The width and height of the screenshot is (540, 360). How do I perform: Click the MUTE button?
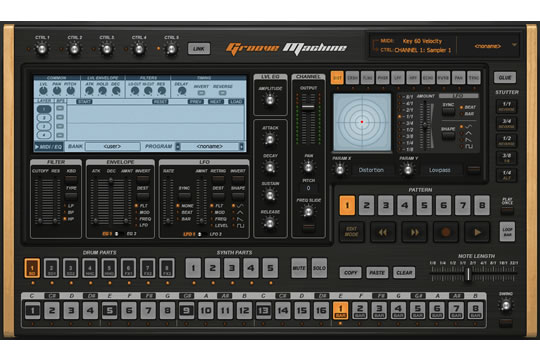pyautogui.click(x=299, y=268)
